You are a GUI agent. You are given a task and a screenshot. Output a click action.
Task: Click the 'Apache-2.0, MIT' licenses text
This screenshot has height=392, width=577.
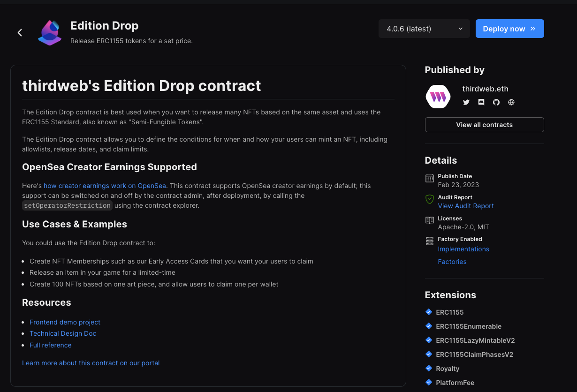pyautogui.click(x=463, y=227)
